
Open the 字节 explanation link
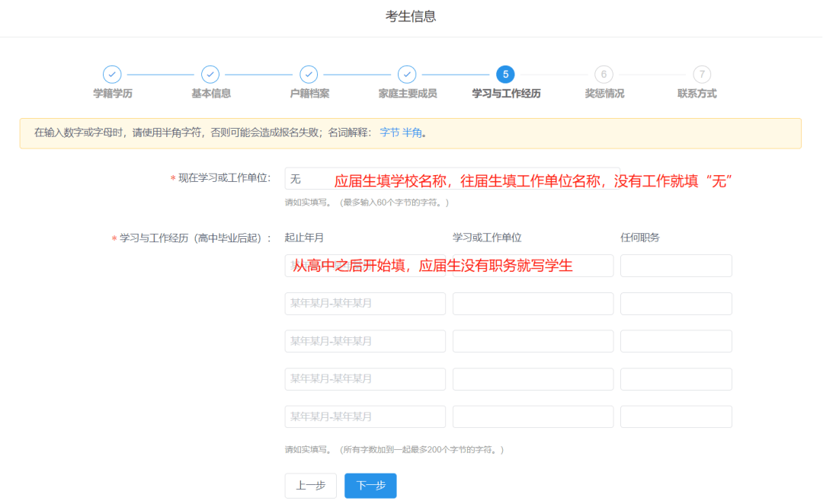tap(389, 132)
